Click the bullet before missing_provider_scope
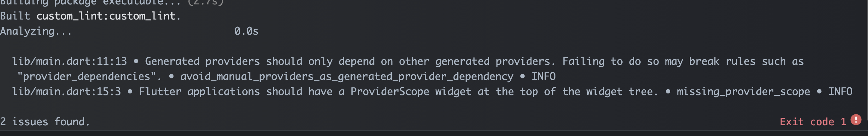Viewport: 868px width, 136px height. click(x=667, y=92)
